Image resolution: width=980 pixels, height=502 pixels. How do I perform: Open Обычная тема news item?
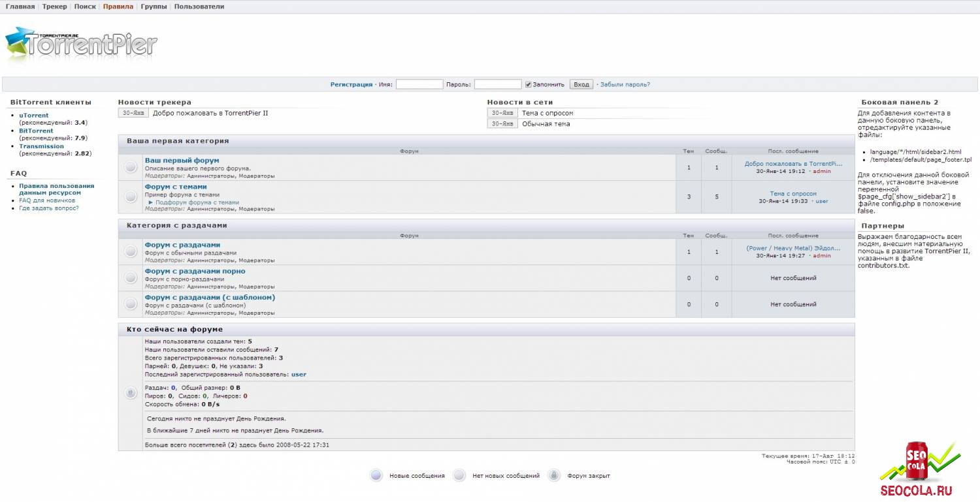tap(546, 123)
